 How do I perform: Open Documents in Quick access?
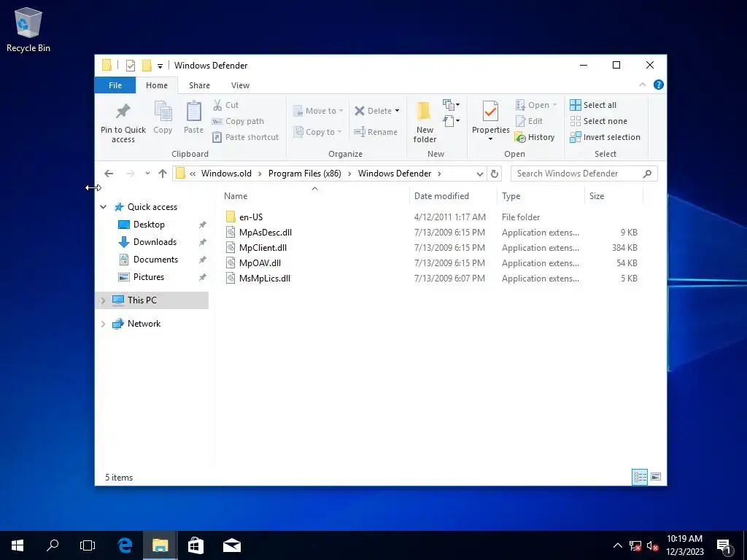(x=155, y=260)
